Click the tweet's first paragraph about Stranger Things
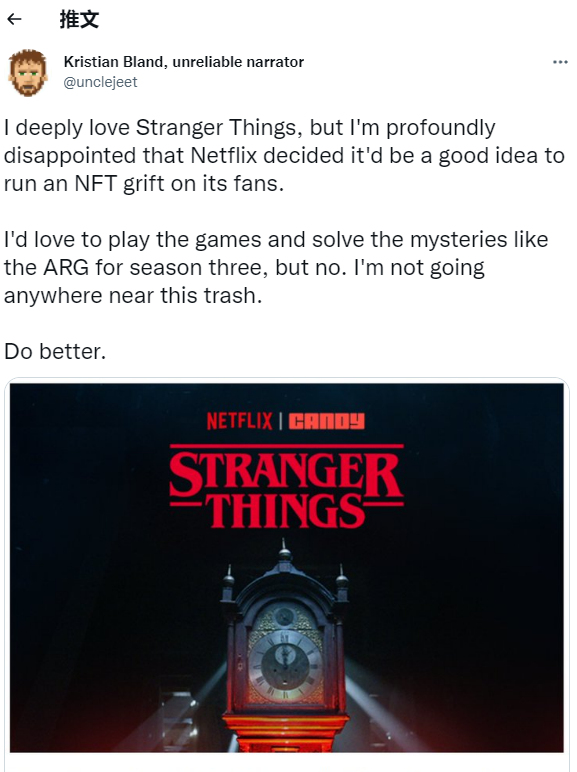This screenshot has width=577, height=772. click(x=284, y=156)
